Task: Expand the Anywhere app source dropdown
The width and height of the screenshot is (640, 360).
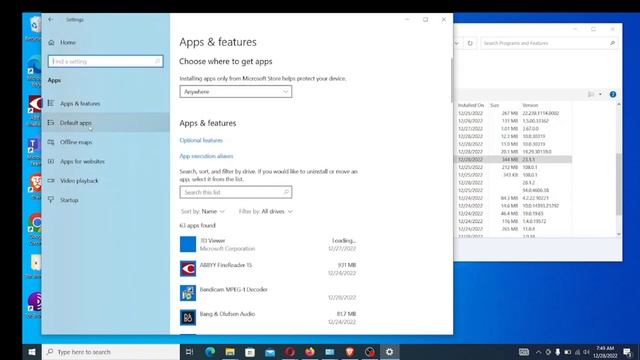Action: 236,92
